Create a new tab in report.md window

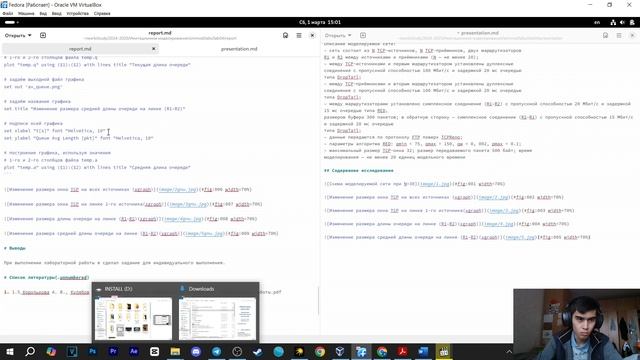(43, 36)
